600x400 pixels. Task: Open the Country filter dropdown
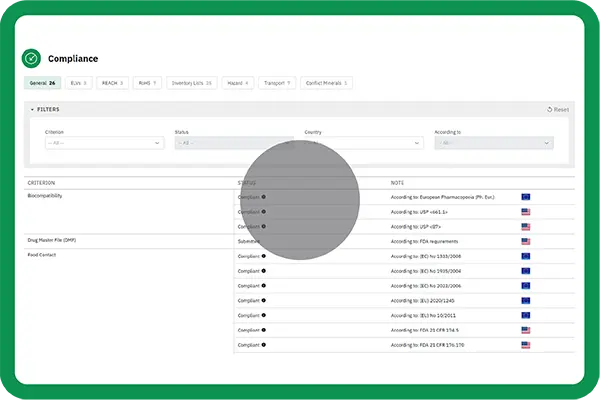pos(364,143)
